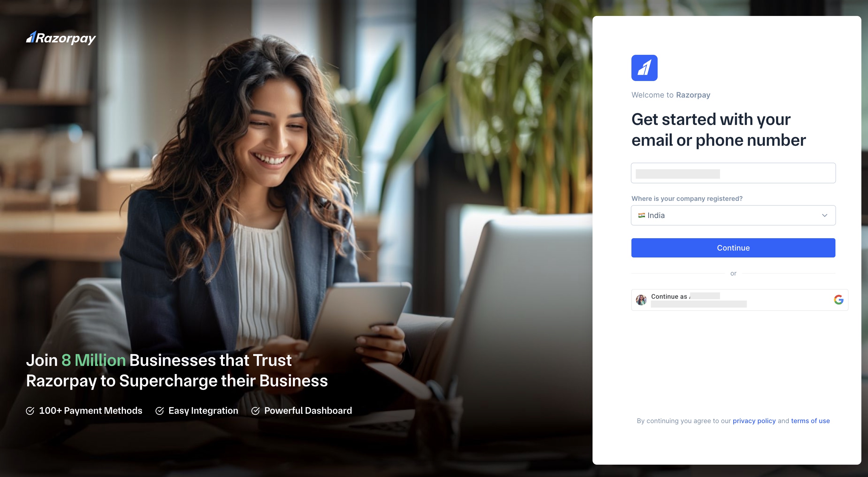Click the blue Continue button

[x=733, y=248]
